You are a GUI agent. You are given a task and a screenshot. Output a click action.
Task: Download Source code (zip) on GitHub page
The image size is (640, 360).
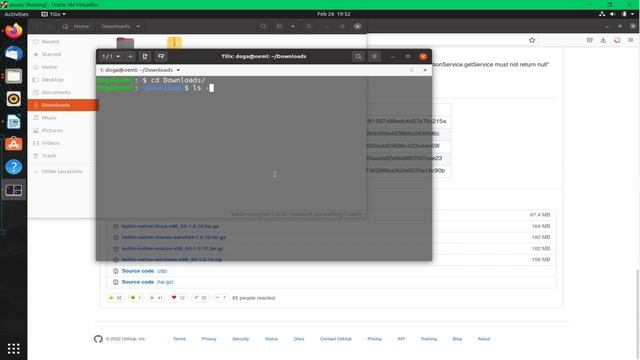(x=144, y=271)
